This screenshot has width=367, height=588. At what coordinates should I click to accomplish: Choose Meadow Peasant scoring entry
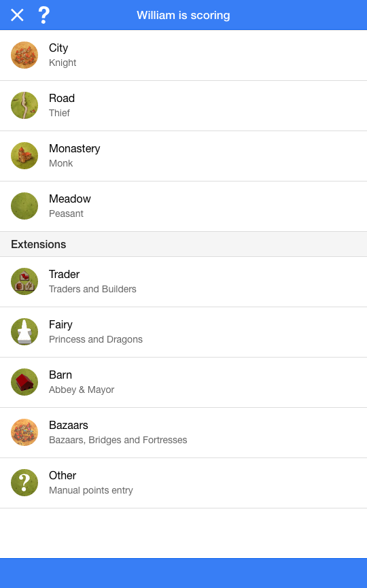183,206
